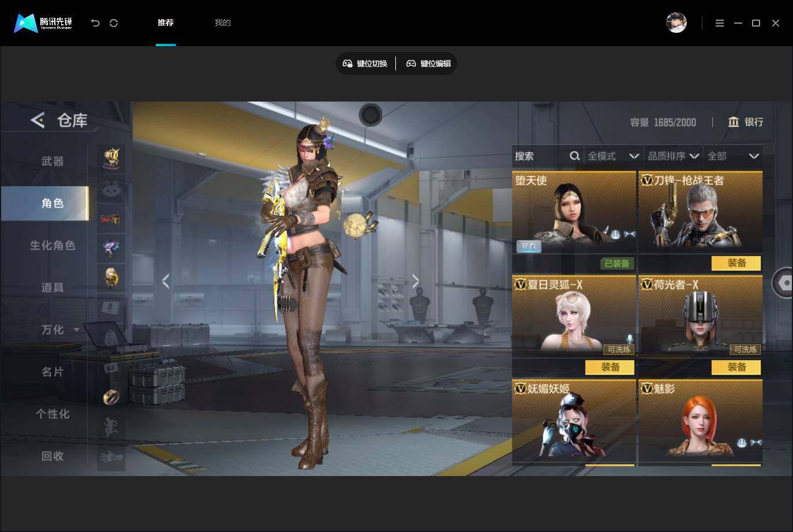Click the Tencent Pioneer logo

click(x=43, y=23)
